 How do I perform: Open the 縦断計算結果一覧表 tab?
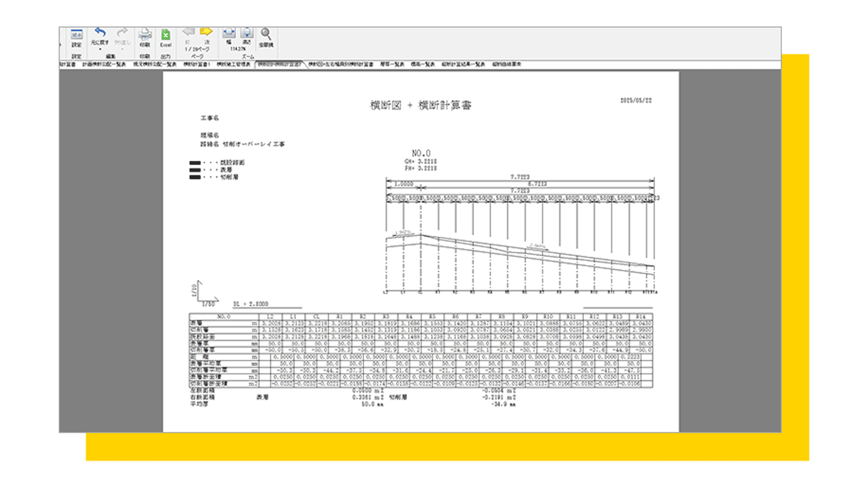tap(463, 64)
